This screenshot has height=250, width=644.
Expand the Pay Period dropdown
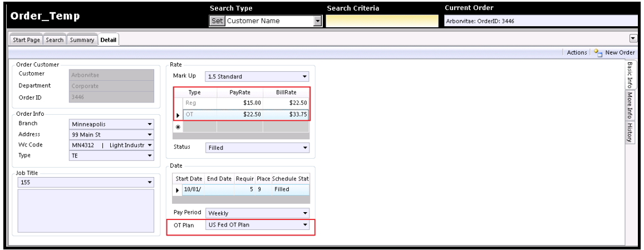[x=304, y=213]
